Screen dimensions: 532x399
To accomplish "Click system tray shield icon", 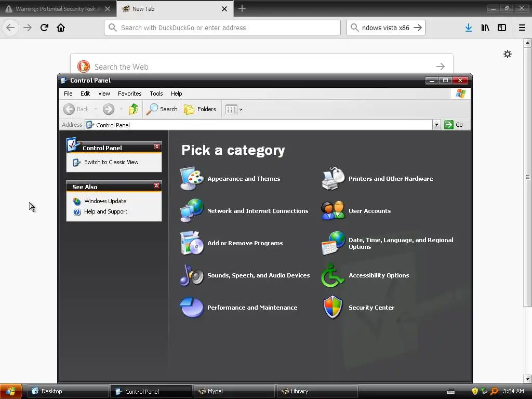I will pos(475,391).
